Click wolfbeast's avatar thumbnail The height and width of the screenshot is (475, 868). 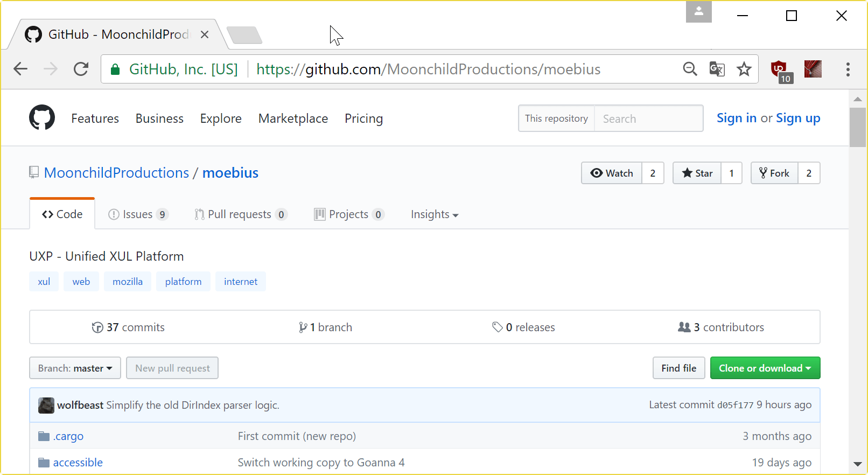coord(46,406)
